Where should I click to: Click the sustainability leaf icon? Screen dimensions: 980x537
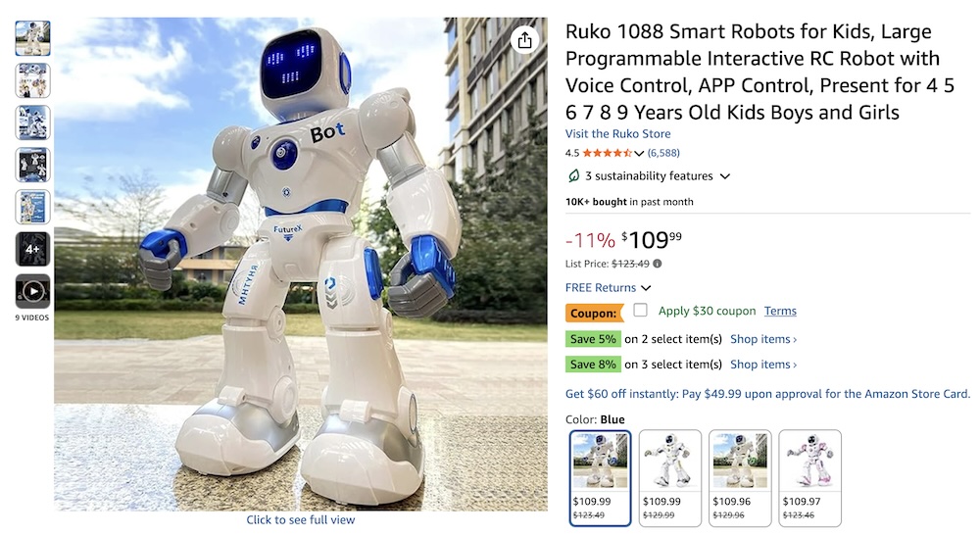pos(573,176)
